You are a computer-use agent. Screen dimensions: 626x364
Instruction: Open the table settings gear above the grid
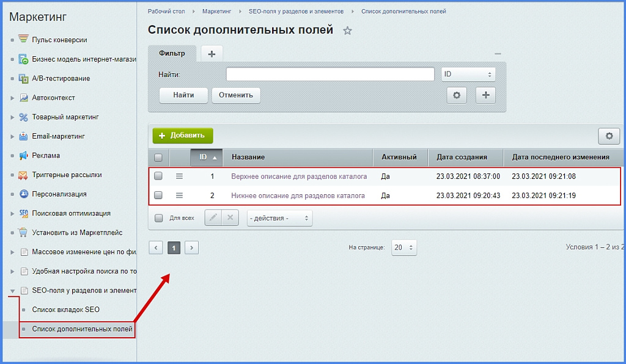tap(608, 136)
